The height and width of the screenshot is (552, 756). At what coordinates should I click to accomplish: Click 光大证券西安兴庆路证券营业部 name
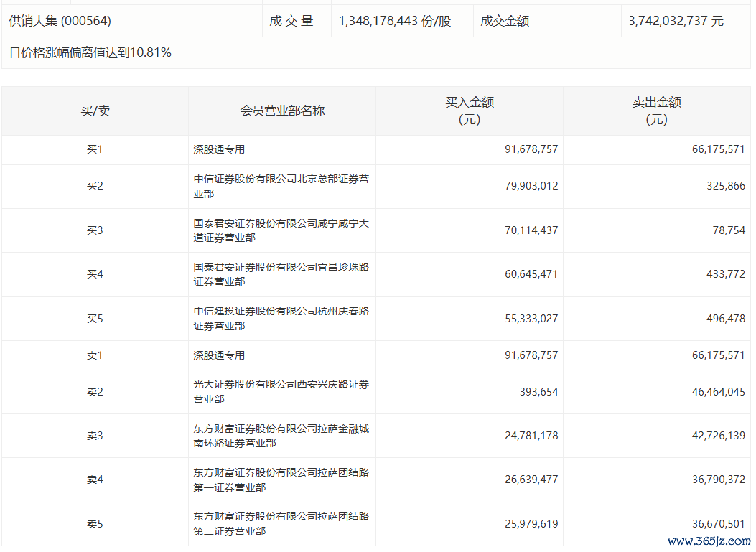click(281, 392)
